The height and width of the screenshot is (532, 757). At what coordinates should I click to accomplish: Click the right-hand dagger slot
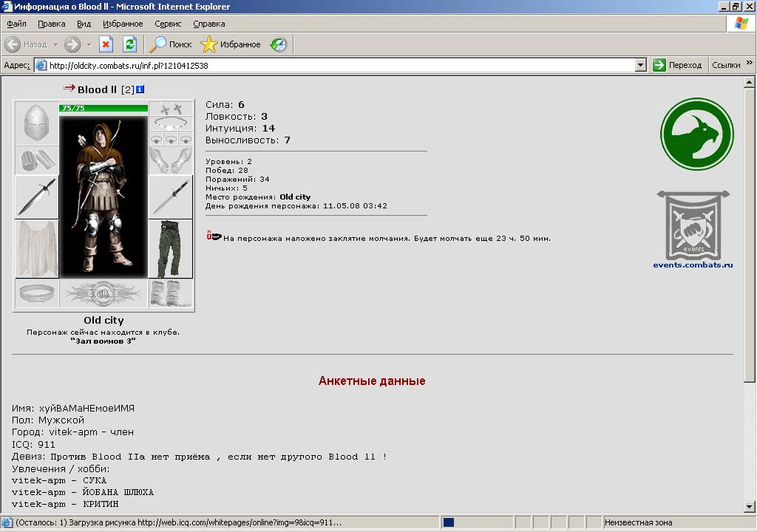pyautogui.click(x=171, y=197)
